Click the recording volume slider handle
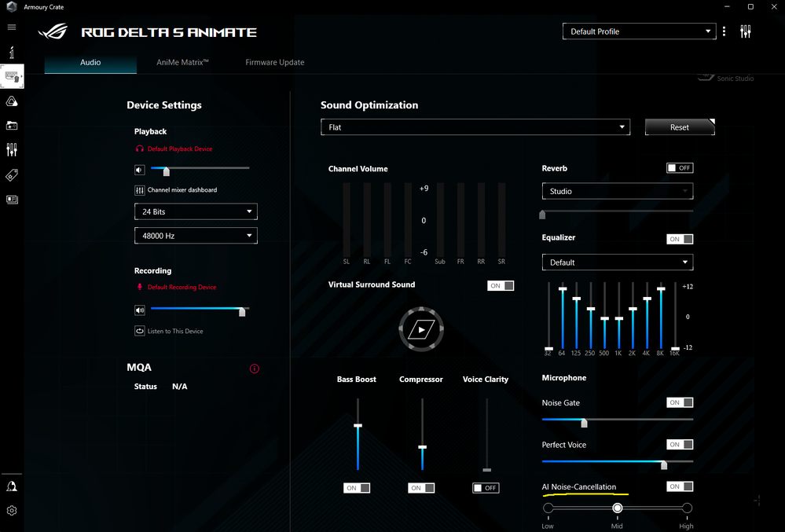Screen dimensions: 785x532 tap(242, 312)
